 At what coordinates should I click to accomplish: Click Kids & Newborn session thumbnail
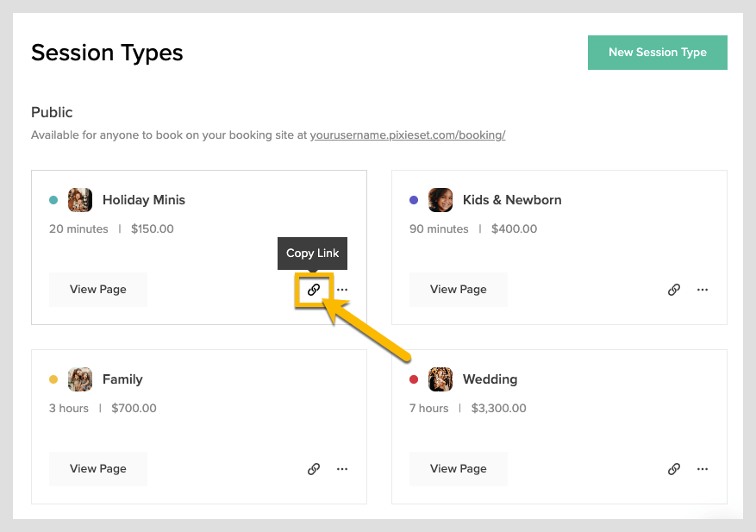tap(440, 200)
